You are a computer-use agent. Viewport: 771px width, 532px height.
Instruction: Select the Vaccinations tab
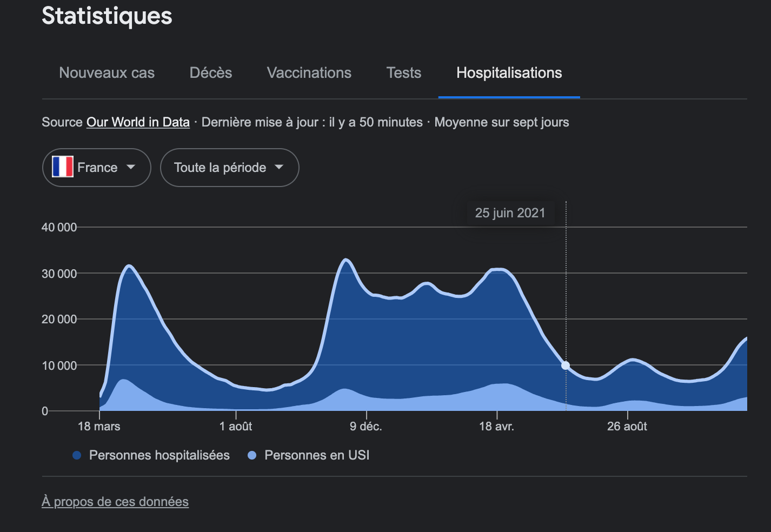[309, 73]
